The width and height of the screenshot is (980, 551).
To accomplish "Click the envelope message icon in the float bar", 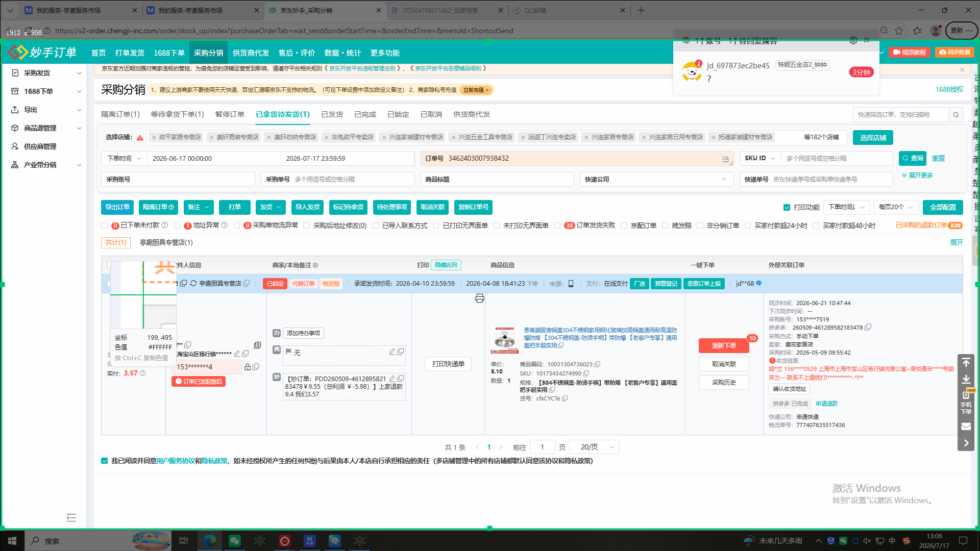I will (x=966, y=426).
